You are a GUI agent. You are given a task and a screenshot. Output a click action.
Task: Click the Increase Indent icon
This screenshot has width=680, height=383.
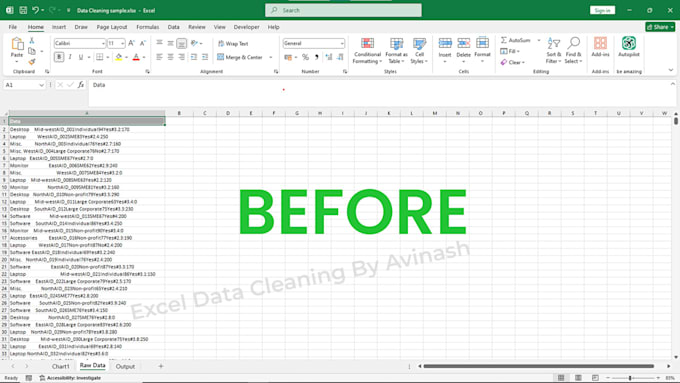(x=205, y=57)
